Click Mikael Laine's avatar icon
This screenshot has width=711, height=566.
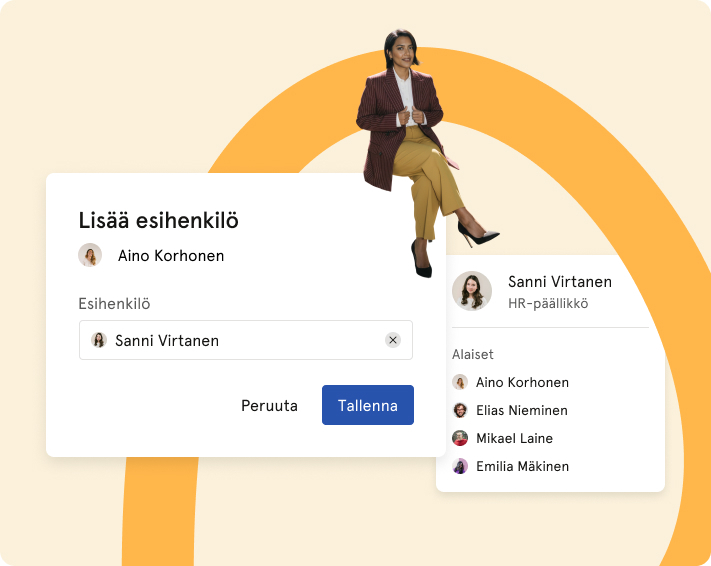tap(460, 438)
